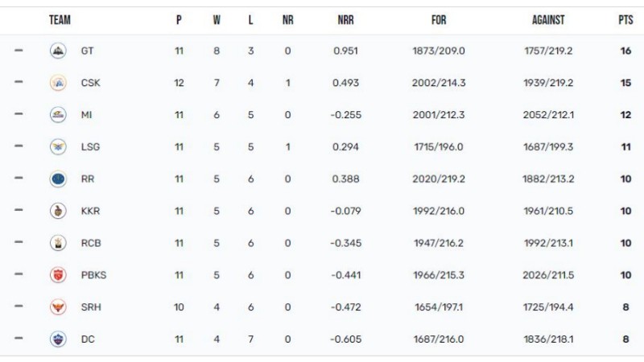Open the PBKS team name link
Viewport: 644px width, 362px height.
click(x=93, y=275)
